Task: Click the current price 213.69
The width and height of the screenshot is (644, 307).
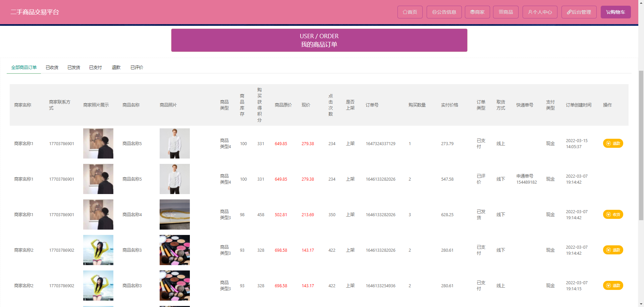Action: point(308,214)
